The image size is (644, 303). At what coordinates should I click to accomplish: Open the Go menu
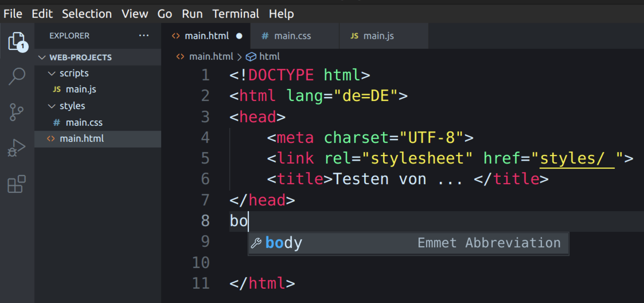[x=165, y=14]
